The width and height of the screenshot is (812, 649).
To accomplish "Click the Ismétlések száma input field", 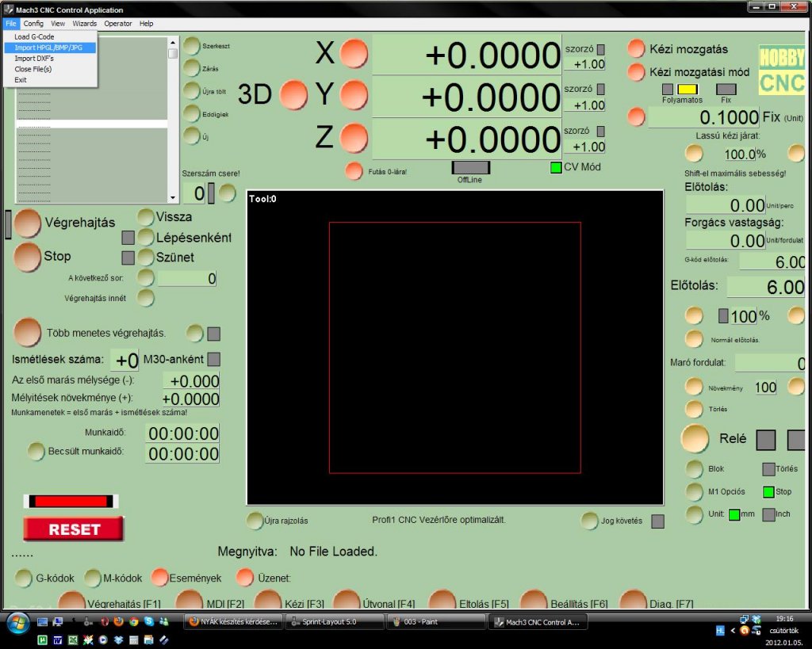I will [125, 361].
